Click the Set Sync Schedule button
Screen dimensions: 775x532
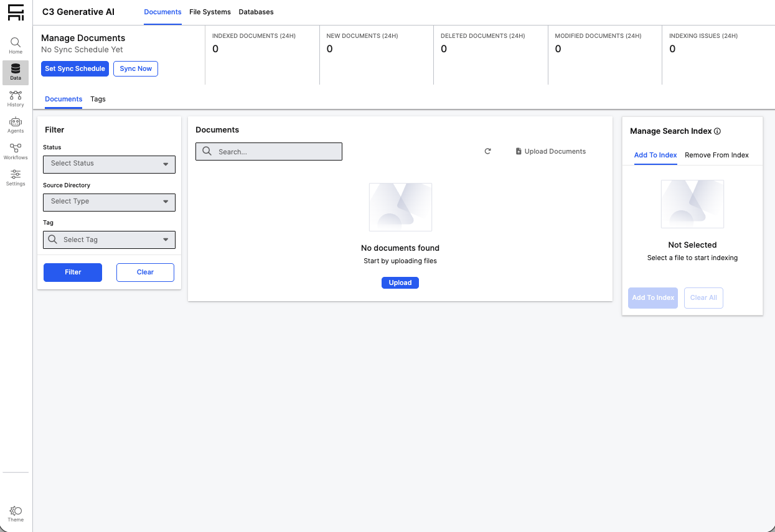point(75,68)
